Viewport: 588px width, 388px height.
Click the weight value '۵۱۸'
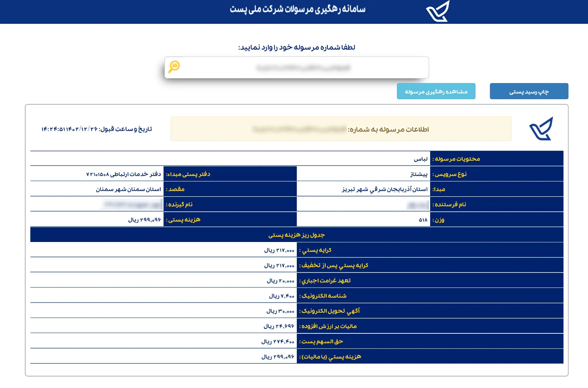point(423,220)
